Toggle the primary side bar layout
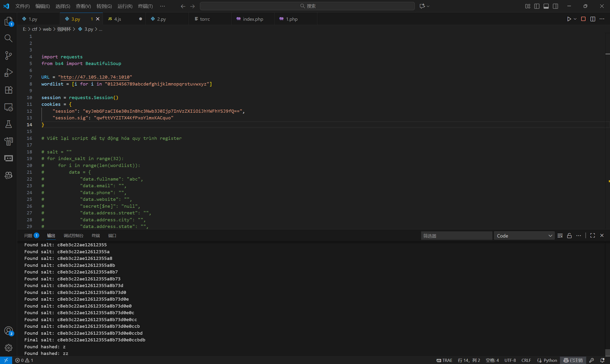This screenshot has height=364, width=610. pyautogui.click(x=537, y=6)
